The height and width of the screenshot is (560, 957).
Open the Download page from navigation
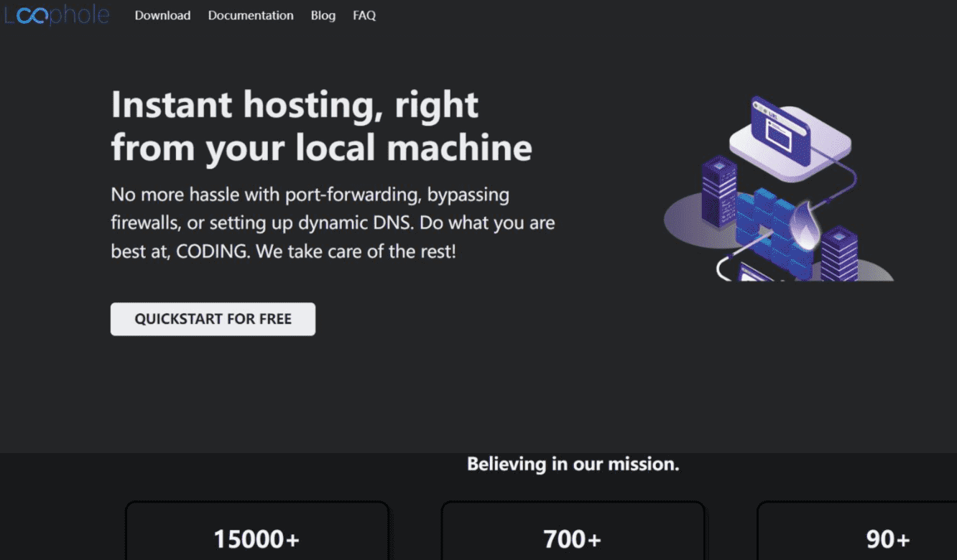162,15
